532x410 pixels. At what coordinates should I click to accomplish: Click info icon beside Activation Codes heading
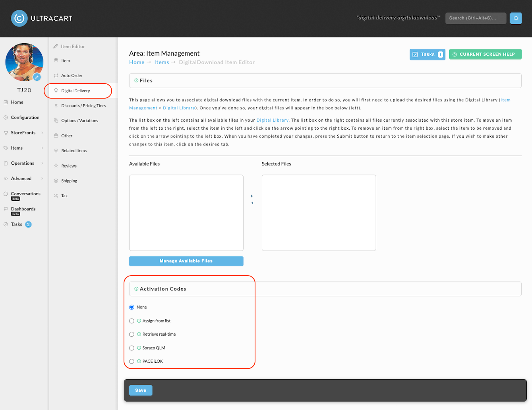coord(136,289)
